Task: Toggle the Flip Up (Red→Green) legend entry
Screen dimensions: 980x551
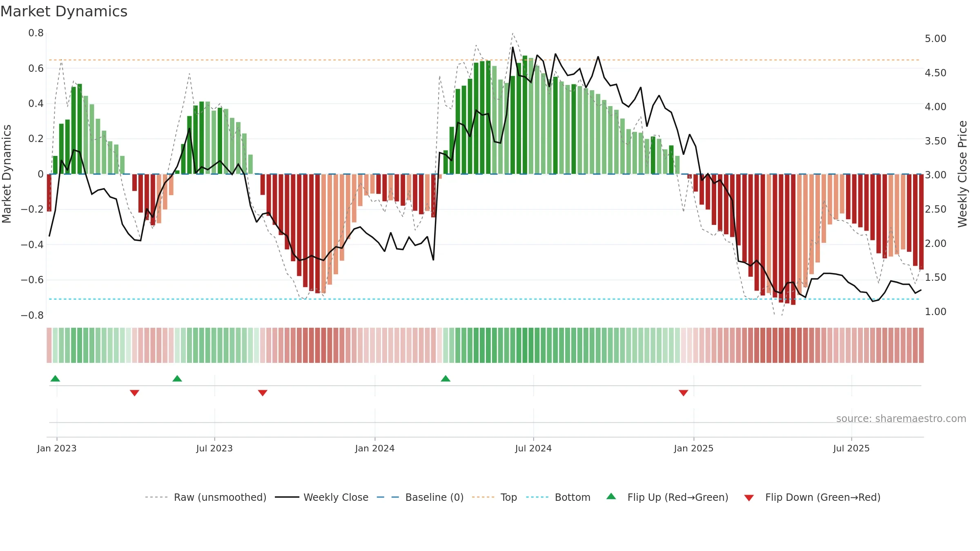Action: [x=667, y=498]
